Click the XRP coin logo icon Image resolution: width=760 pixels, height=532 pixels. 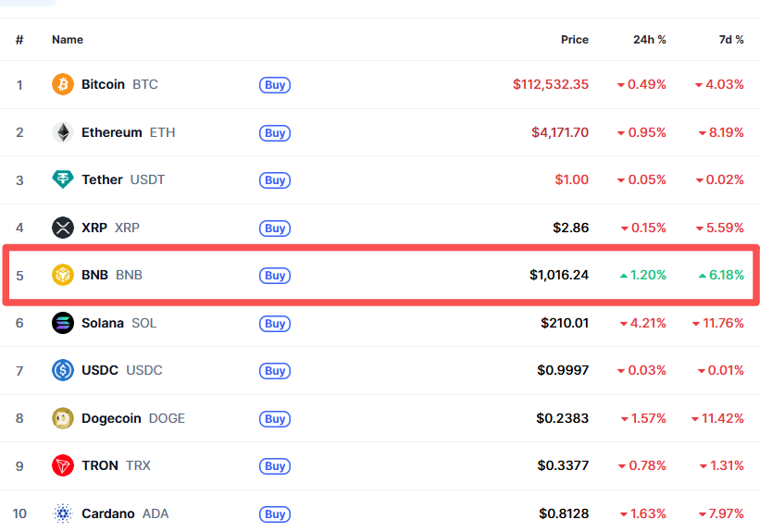pyautogui.click(x=63, y=228)
